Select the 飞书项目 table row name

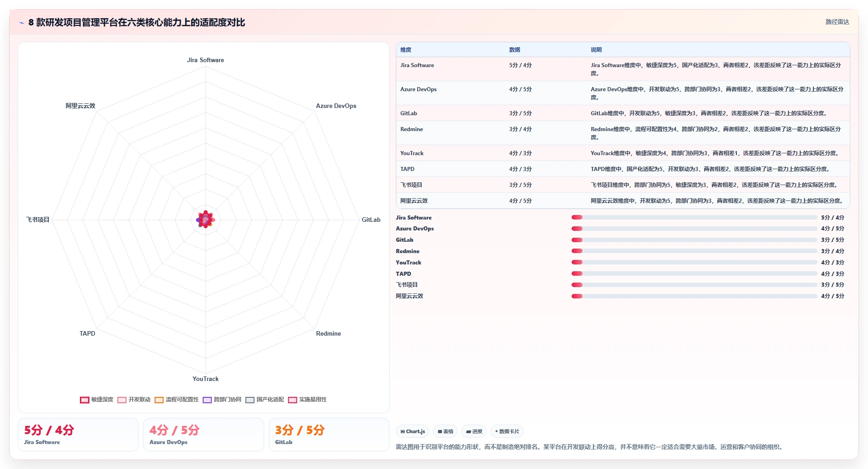tap(411, 185)
